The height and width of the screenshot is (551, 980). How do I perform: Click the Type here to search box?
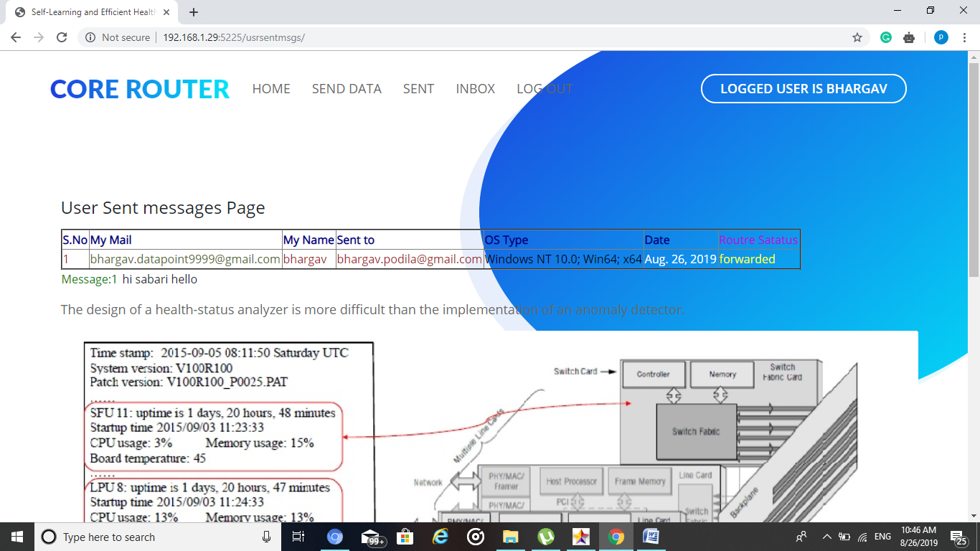pyautogui.click(x=158, y=537)
